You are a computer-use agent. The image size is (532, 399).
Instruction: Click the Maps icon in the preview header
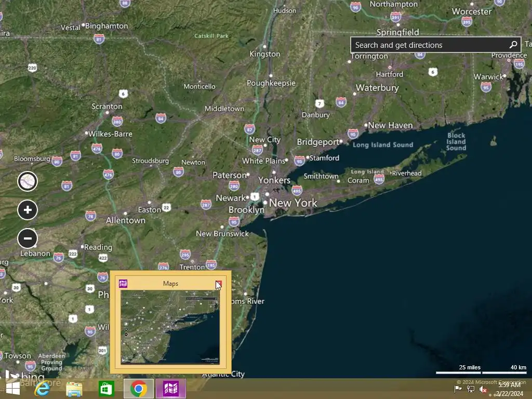click(x=123, y=283)
